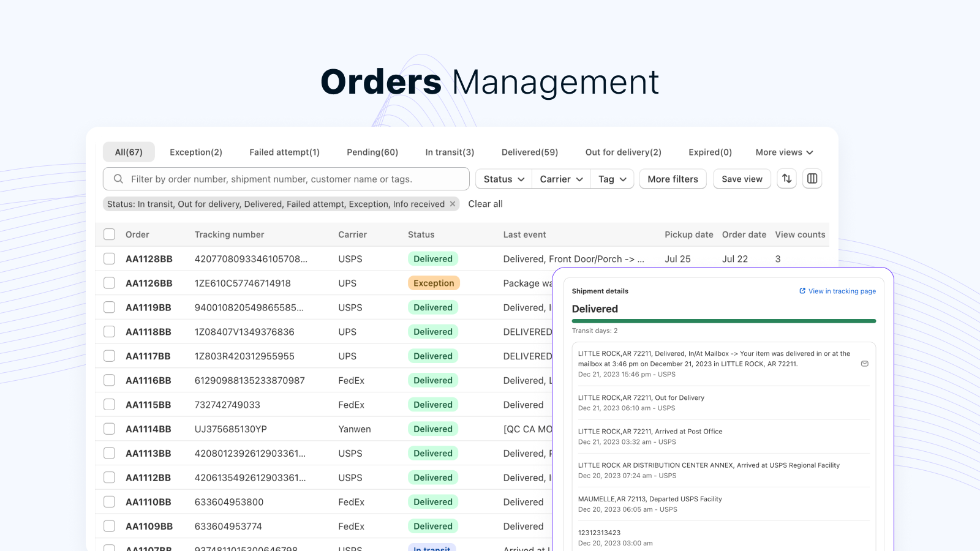Click inside the order number filter field

point(276,179)
